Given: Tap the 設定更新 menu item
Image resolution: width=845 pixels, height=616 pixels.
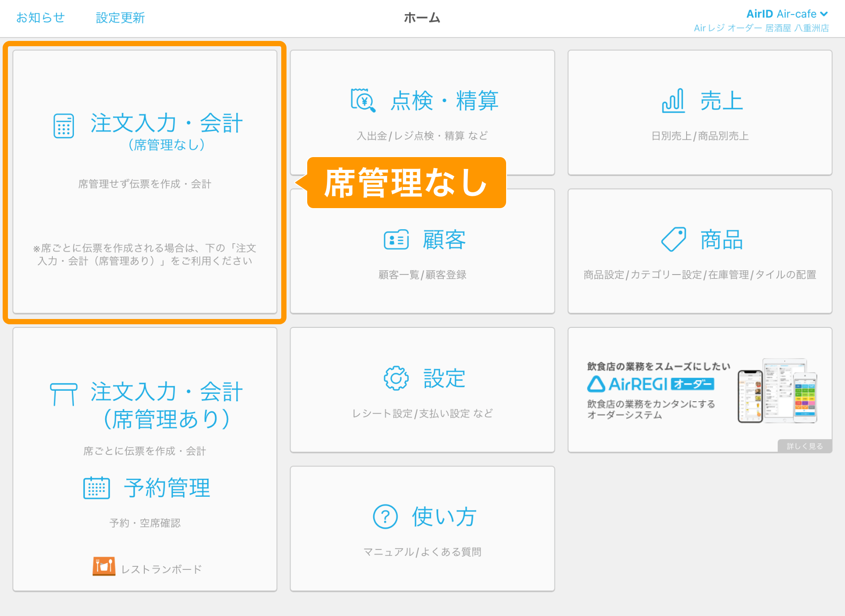Looking at the screenshot, I should tap(120, 18).
